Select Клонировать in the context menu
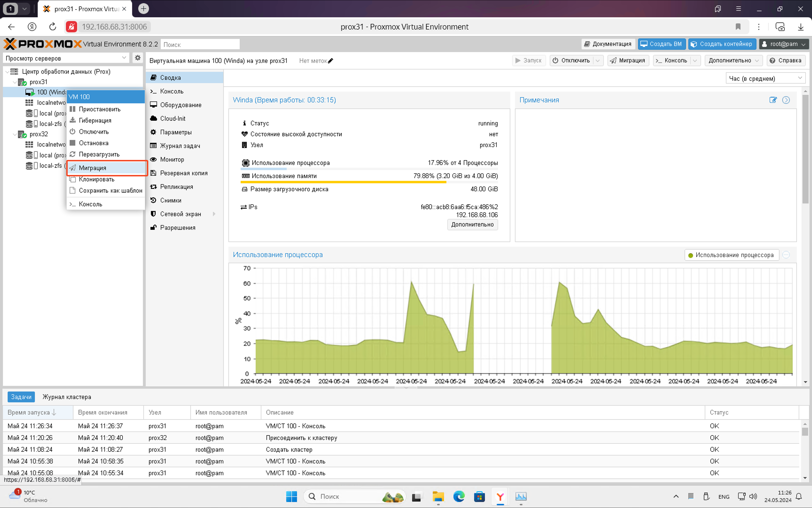 106,179
